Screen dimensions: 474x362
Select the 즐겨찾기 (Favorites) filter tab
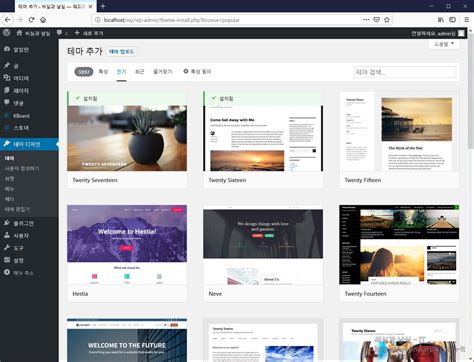click(162, 71)
